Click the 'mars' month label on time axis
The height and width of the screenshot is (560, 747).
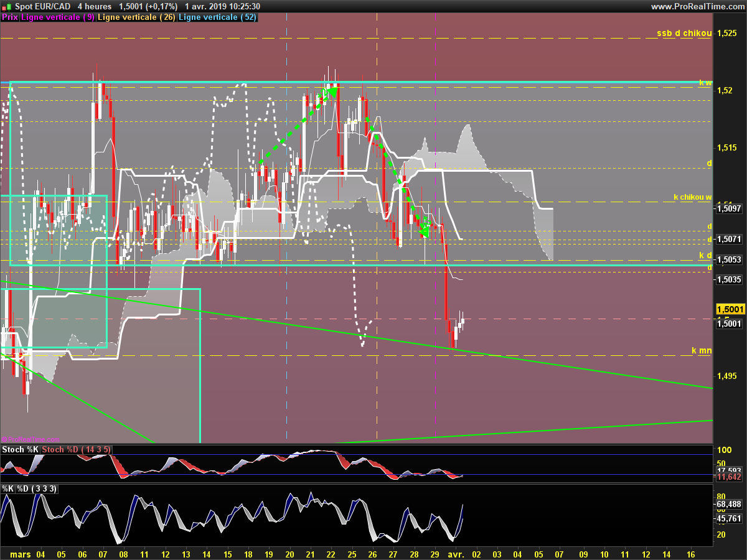pyautogui.click(x=21, y=554)
